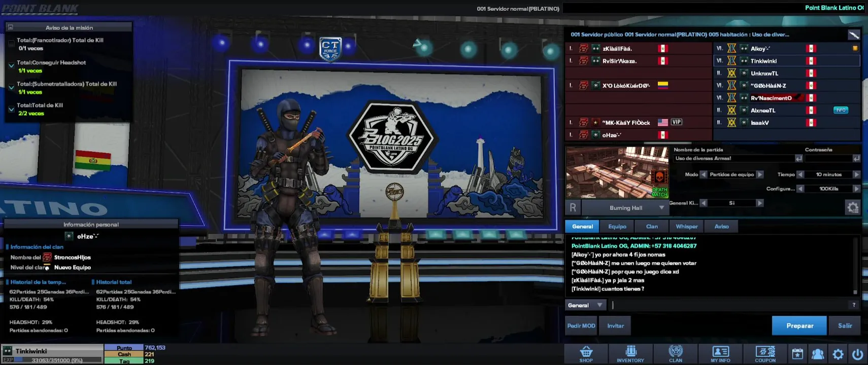Toggle the Francotirador Total de Kill mission checkbox
The image size is (868, 365).
[x=11, y=44]
